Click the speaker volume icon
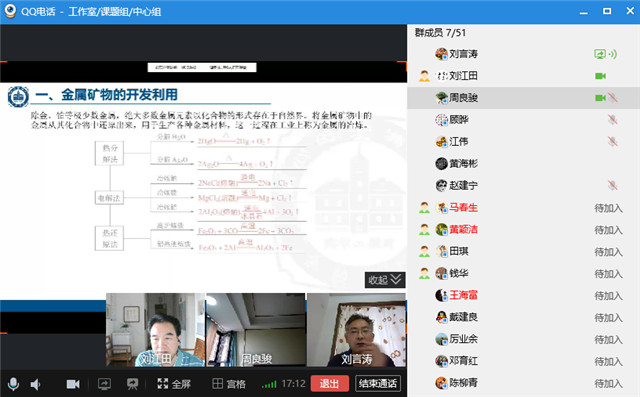The width and height of the screenshot is (640, 397). tap(36, 384)
